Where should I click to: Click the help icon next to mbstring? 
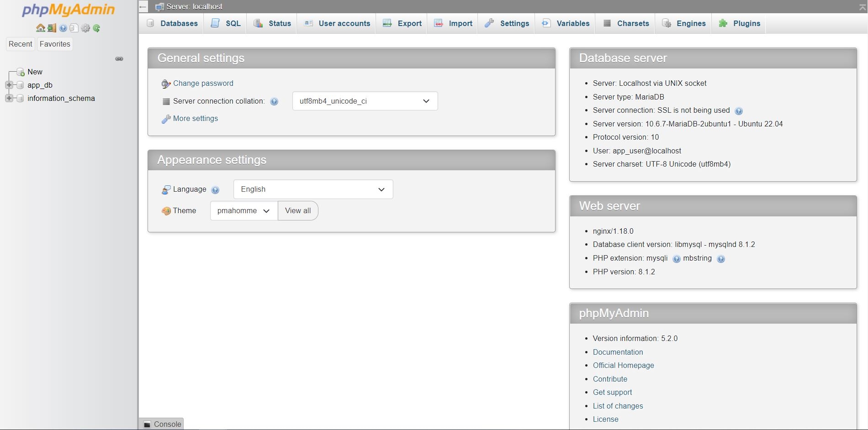[x=721, y=259]
